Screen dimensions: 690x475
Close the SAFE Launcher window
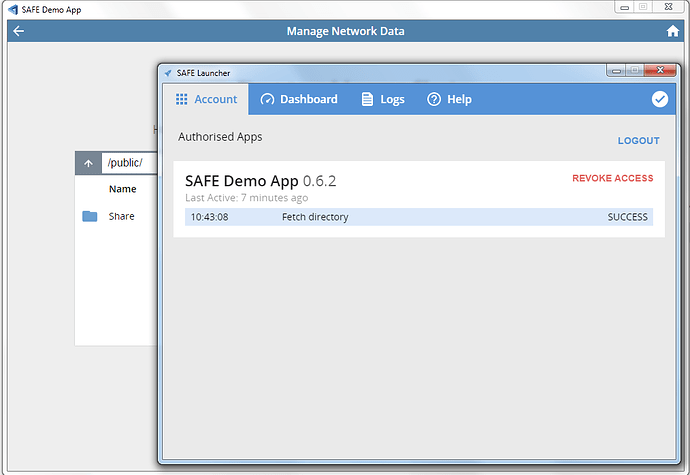pyautogui.click(x=660, y=70)
